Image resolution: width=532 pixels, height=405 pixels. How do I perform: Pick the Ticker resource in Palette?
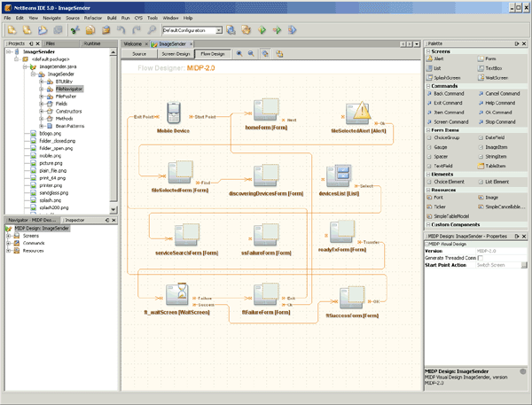pos(436,206)
